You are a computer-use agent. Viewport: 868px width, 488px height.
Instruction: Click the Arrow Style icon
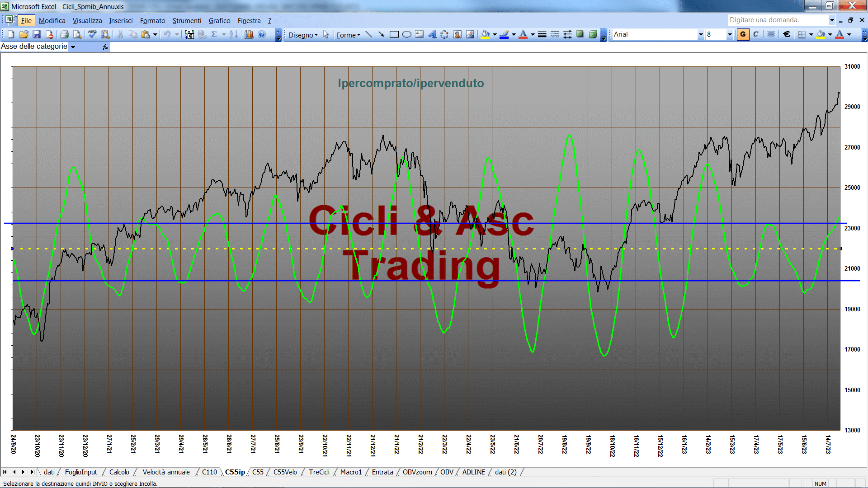[x=567, y=34]
